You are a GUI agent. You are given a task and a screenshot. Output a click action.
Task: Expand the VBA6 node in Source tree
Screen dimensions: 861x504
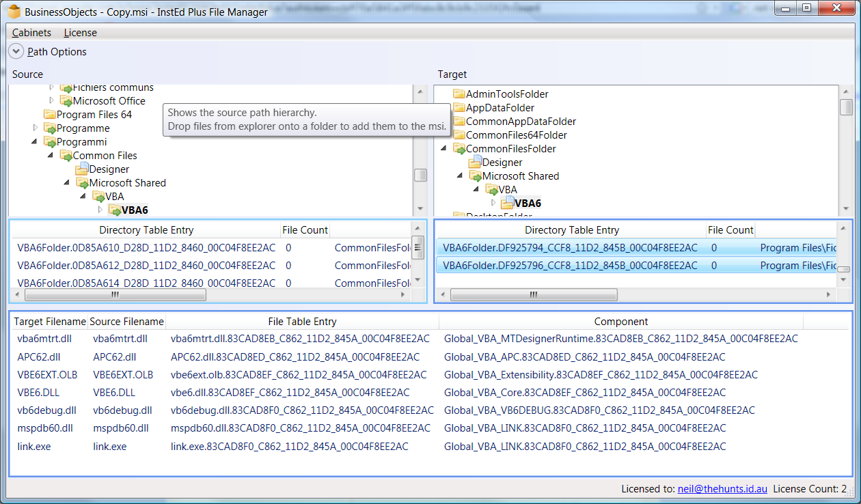tap(100, 210)
